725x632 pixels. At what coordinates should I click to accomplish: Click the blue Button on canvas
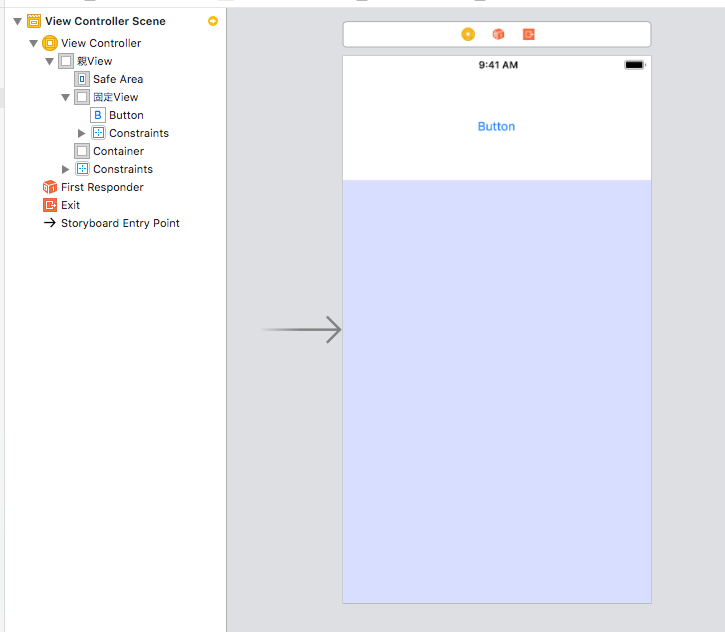click(496, 127)
